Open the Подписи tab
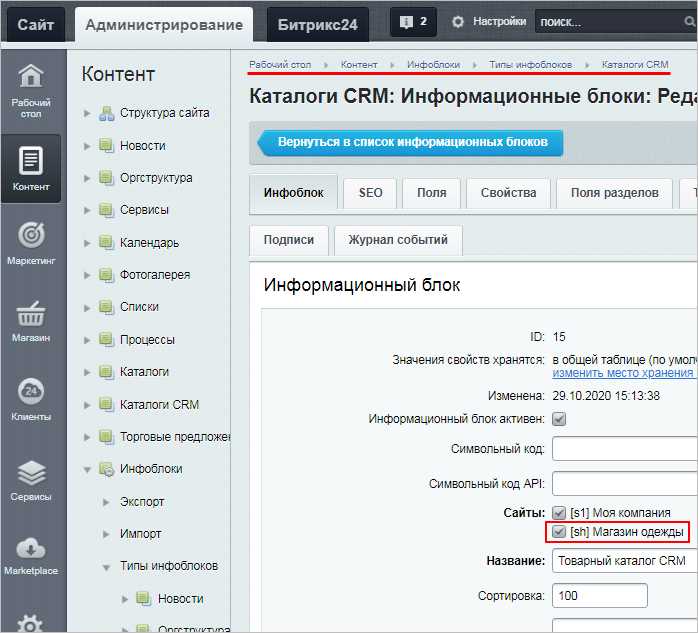The height and width of the screenshot is (633, 698). point(289,240)
